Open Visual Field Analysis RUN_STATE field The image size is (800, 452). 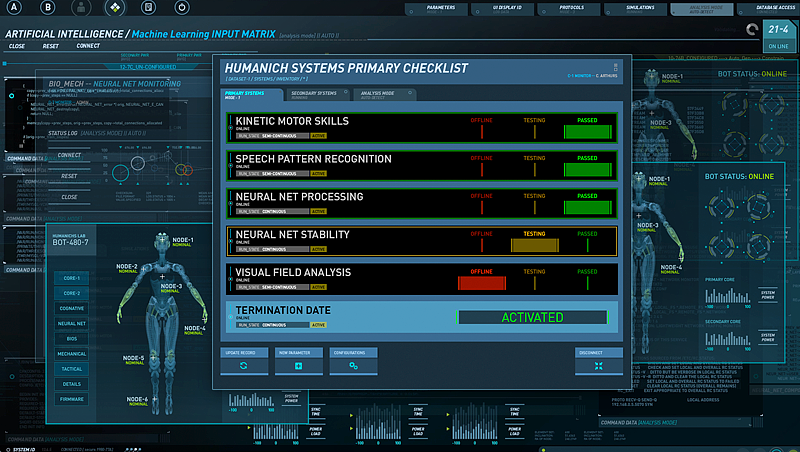click(272, 287)
